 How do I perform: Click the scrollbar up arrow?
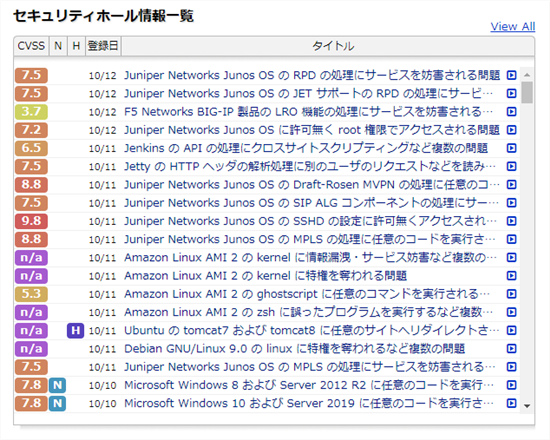click(527, 75)
